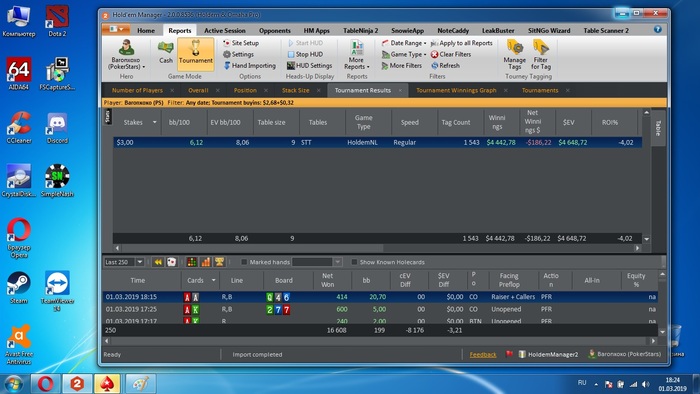
Task: Open Hand Importing
Action: tap(249, 65)
